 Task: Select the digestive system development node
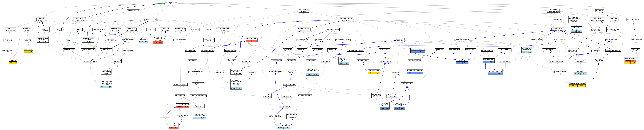454,50
